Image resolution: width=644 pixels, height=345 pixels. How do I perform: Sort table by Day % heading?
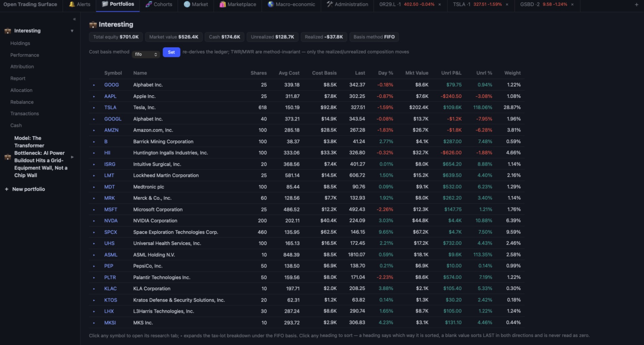click(x=385, y=73)
